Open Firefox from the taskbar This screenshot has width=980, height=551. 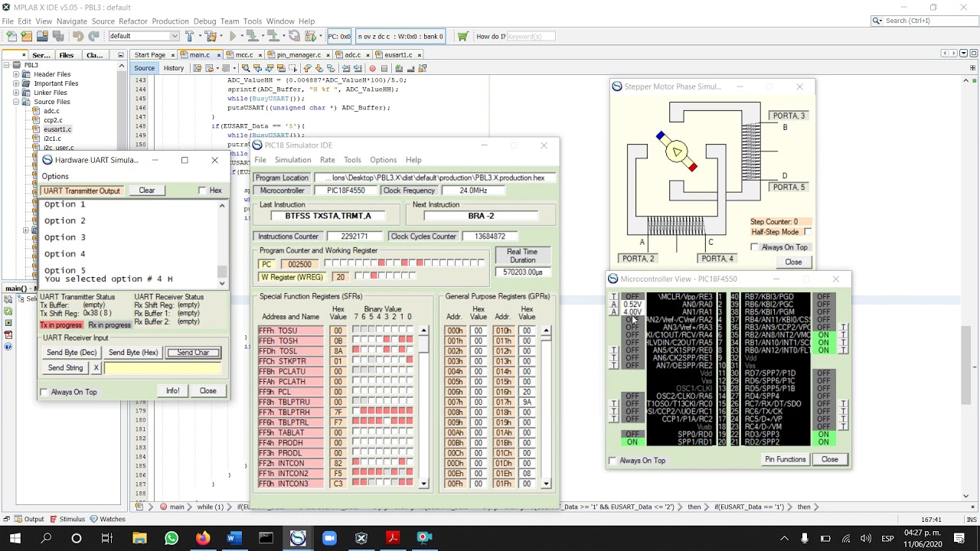[203, 538]
